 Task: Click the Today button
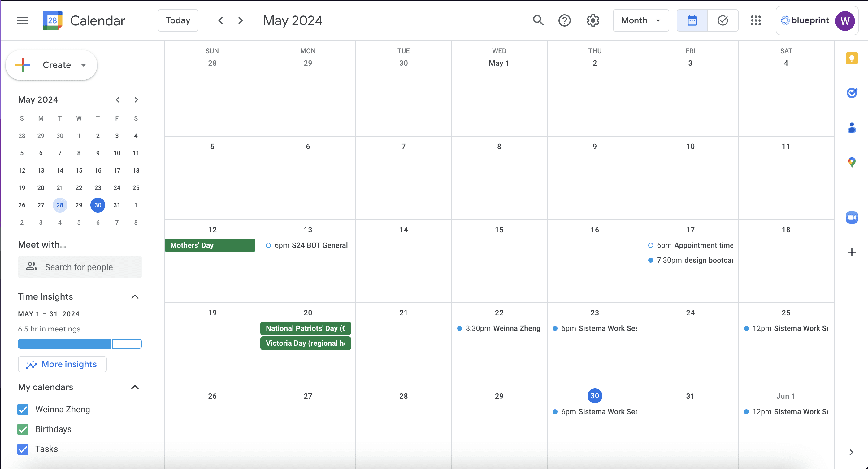(x=178, y=20)
